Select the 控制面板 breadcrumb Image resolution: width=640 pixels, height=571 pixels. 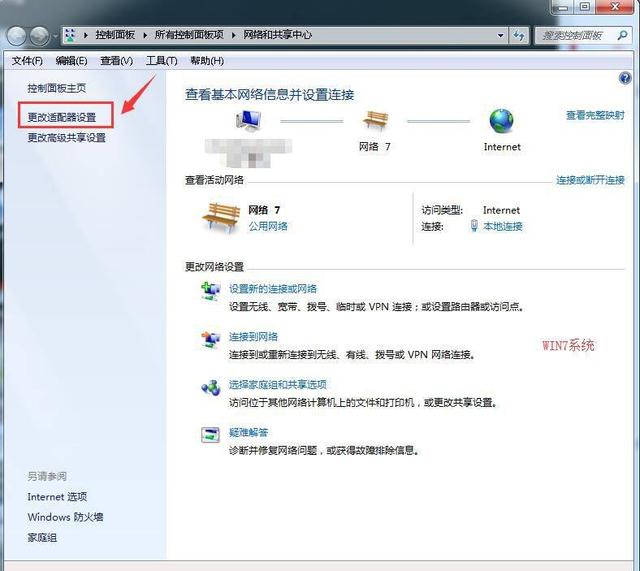point(115,35)
